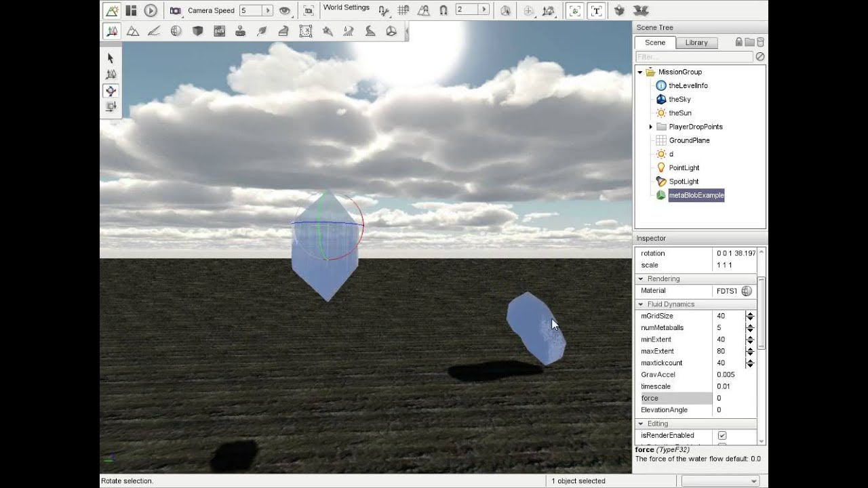Collapse the editor toolbar handle arrow
This screenshot has height=488, width=868.
tap(406, 30)
